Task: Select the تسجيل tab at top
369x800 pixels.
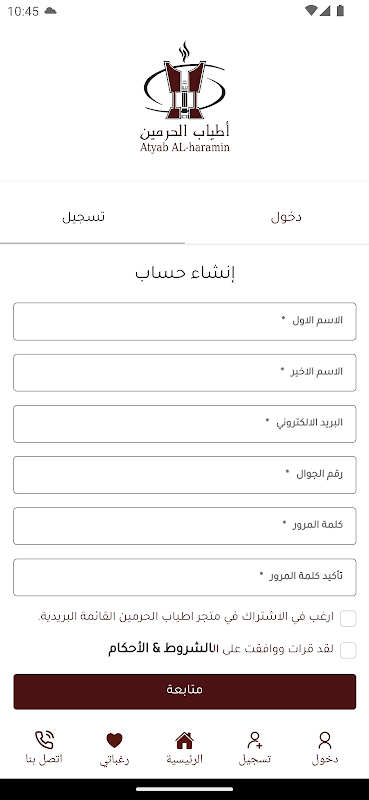Action: [x=84, y=217]
